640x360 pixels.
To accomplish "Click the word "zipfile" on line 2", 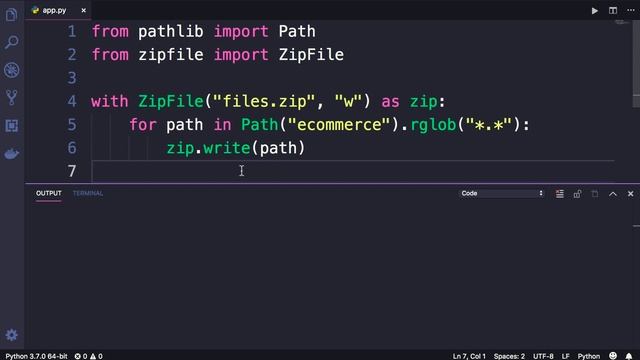I will (171, 55).
